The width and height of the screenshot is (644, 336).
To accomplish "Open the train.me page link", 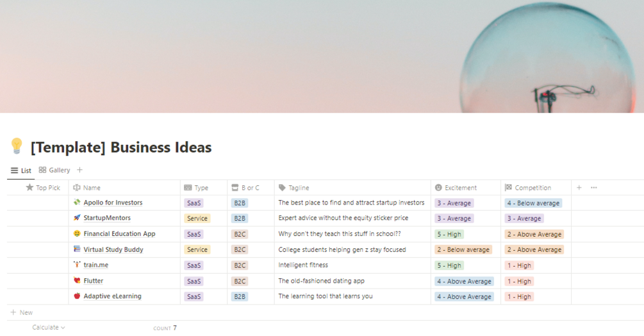I will click(96, 265).
